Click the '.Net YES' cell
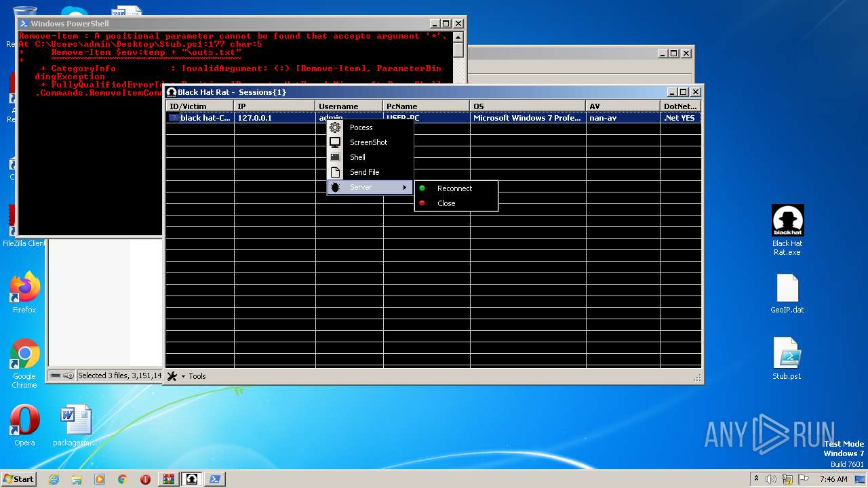Screen dimensions: 868x488 681,118
